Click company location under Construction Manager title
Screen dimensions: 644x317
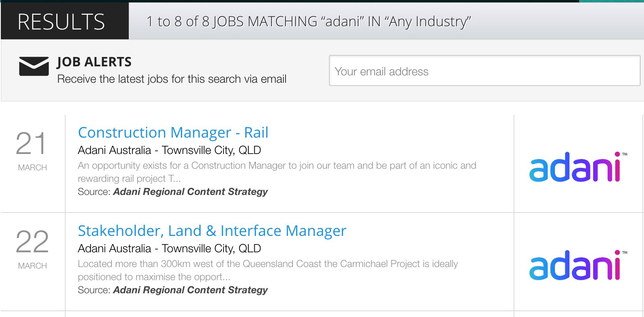(x=169, y=150)
